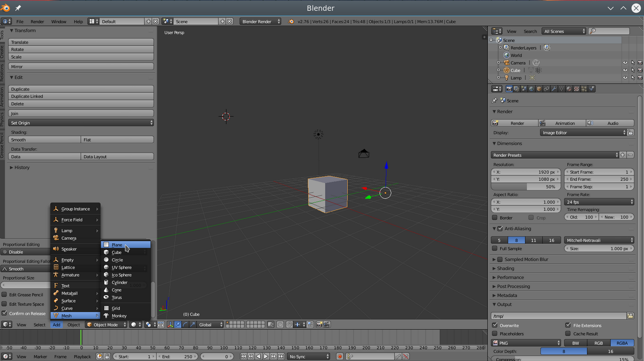Hide the Cube using its eye icon
This screenshot has width=644, height=361.
(x=625, y=70)
